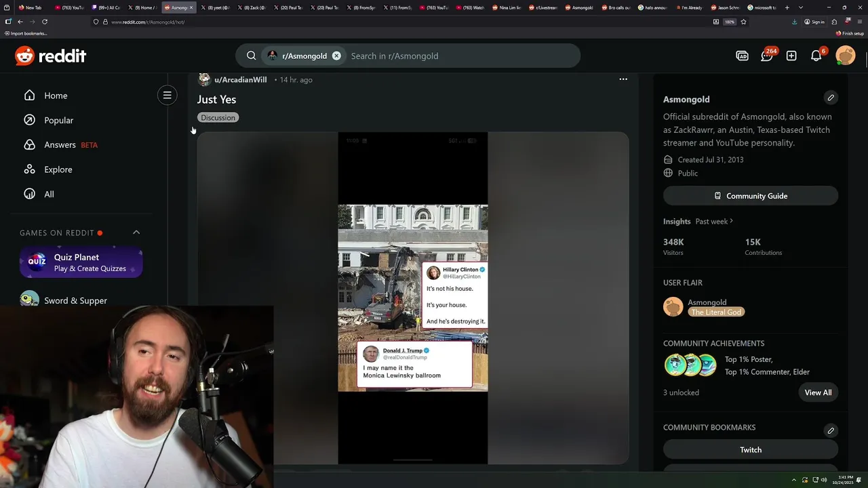Open the browser extensions icon

coord(834,22)
